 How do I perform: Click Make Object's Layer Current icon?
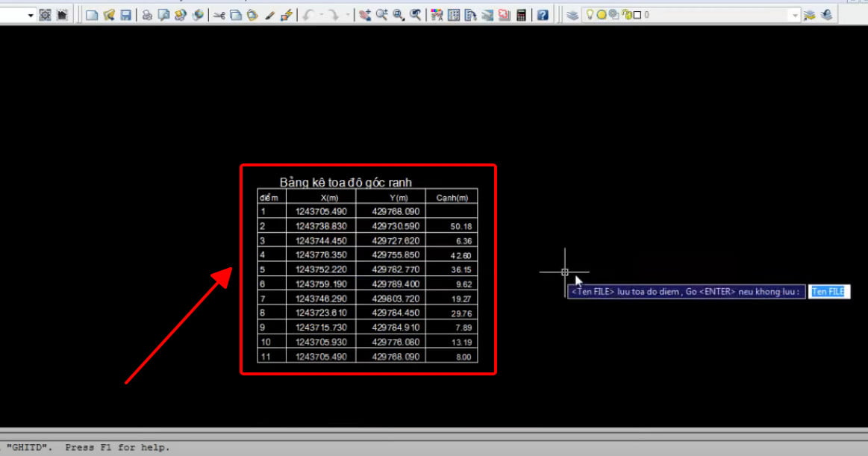(809, 15)
